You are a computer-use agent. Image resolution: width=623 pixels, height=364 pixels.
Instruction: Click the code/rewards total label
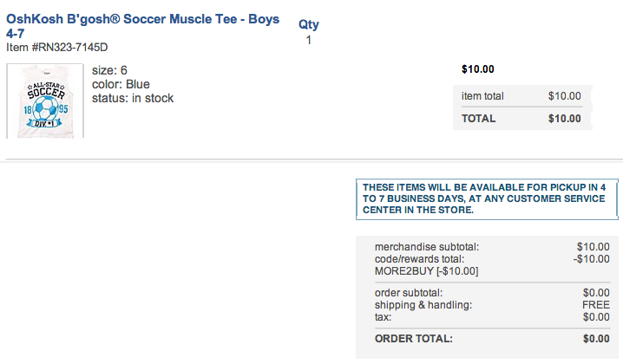[x=419, y=259]
